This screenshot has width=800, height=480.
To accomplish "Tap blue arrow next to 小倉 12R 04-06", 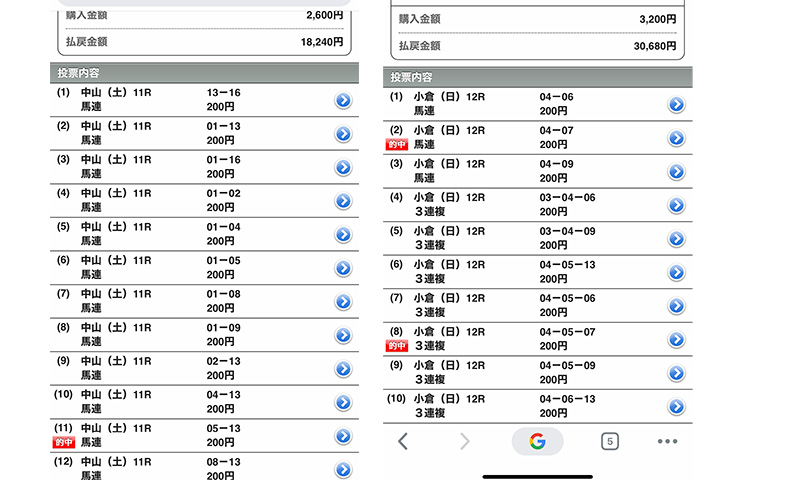I will 676,104.
